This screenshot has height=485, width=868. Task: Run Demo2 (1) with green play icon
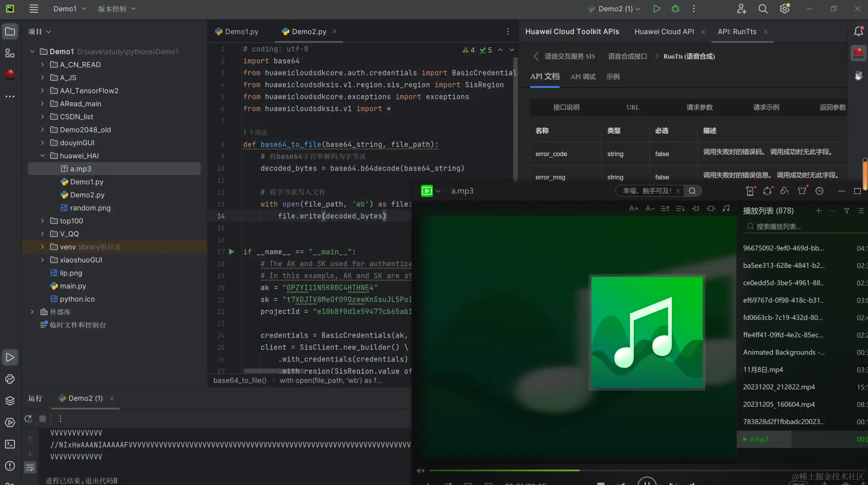click(657, 9)
